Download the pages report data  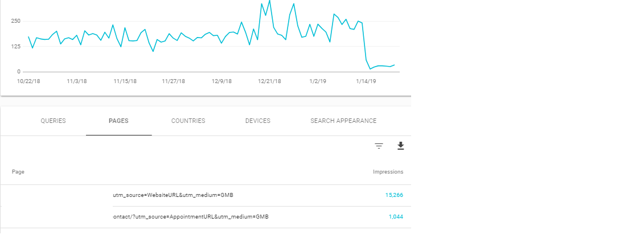(x=401, y=146)
